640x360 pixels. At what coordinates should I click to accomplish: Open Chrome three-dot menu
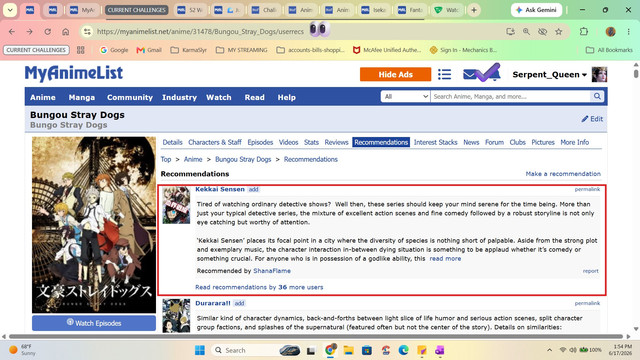629,31
